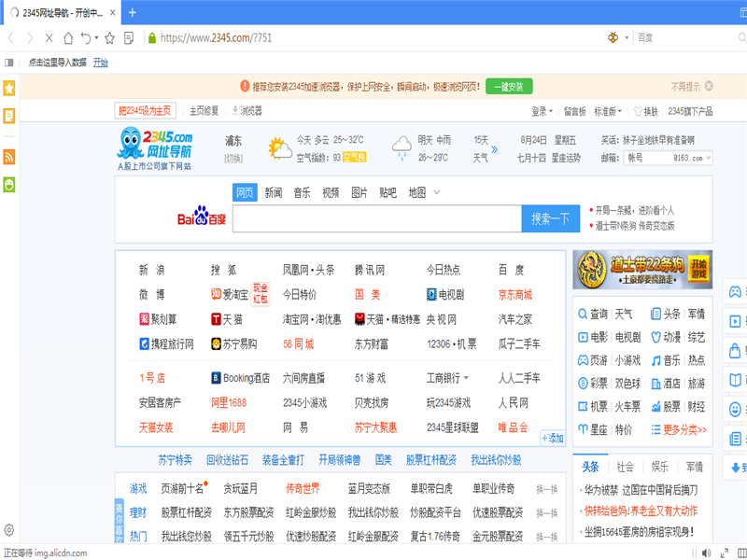Screen dimensions: 747x560
Task: Toggle sidebar panel icon in bookmarks bar
Action: (x=9, y=63)
